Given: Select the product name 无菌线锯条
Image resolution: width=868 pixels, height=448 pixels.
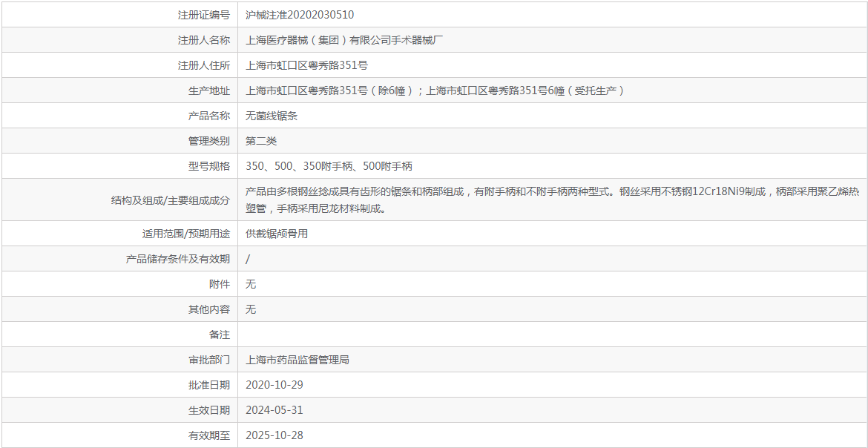Looking at the screenshot, I should click(272, 116).
